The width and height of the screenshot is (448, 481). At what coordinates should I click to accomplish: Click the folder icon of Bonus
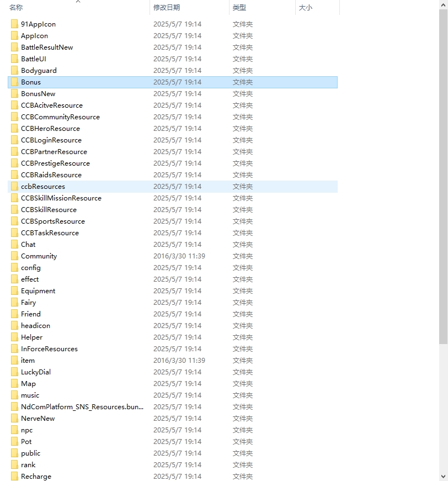[x=14, y=82]
